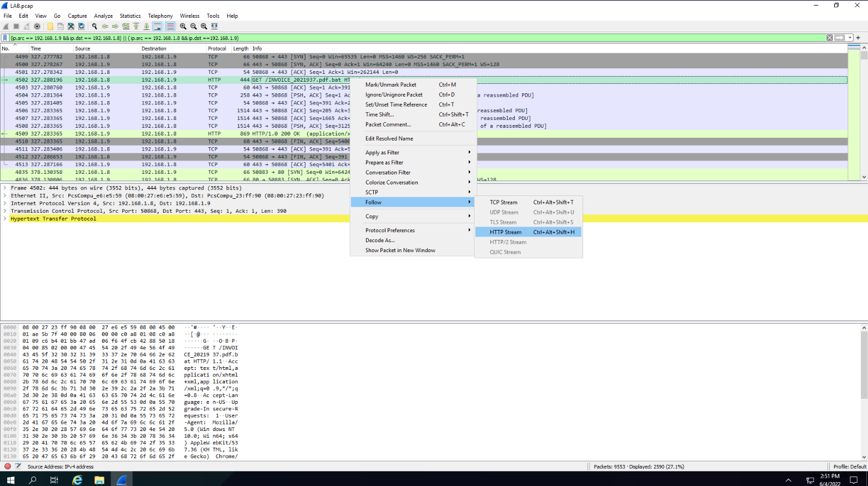Open Internet Explorer from the taskbar
The image size is (868, 486).
pos(77,480)
